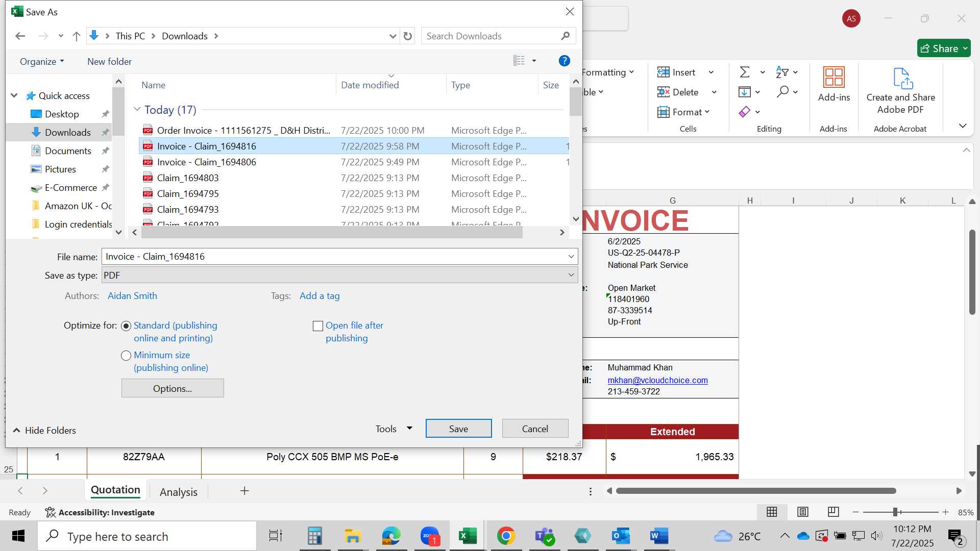Screen dimensions: 980x551
Task: Open Zoom from taskbar
Action: coord(430,536)
